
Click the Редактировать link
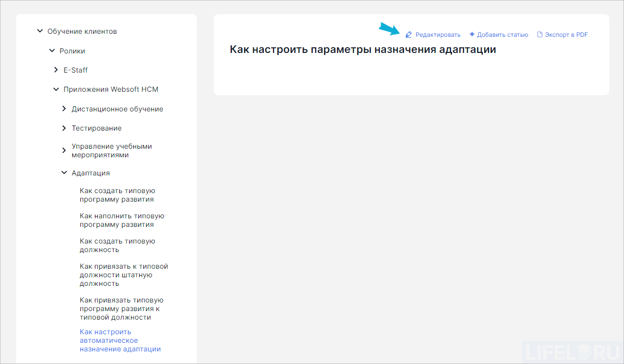click(437, 34)
